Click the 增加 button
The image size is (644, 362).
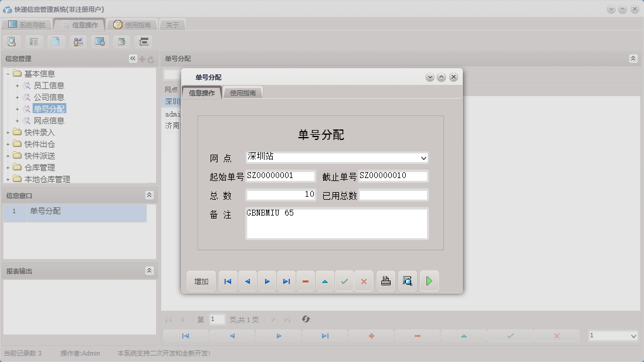click(201, 281)
